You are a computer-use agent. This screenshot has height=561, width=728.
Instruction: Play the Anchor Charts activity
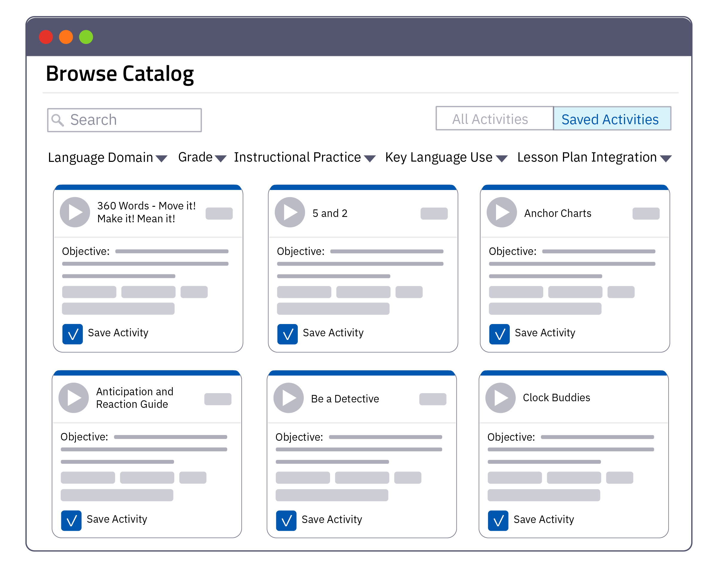point(502,212)
